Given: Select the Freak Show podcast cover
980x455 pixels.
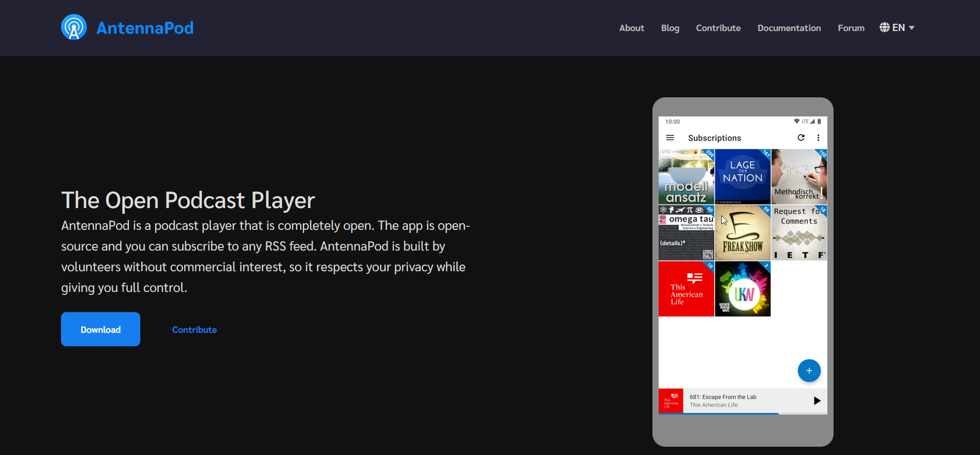Looking at the screenshot, I should coord(743,233).
